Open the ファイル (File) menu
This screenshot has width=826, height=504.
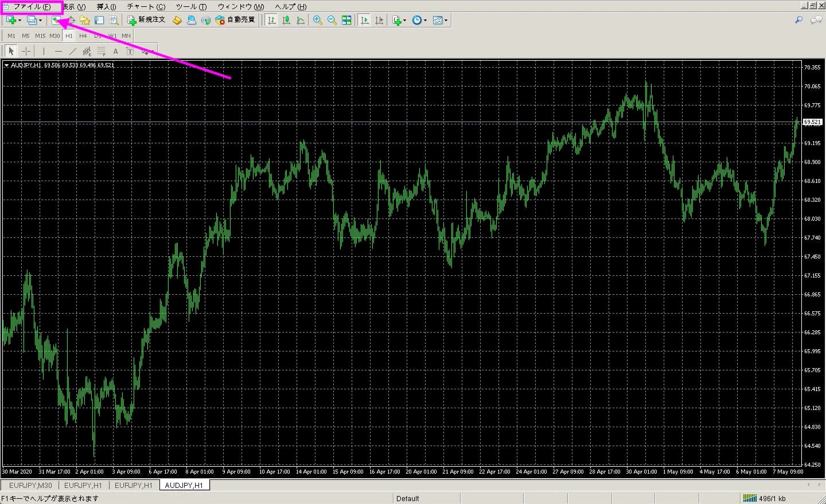click(x=32, y=7)
